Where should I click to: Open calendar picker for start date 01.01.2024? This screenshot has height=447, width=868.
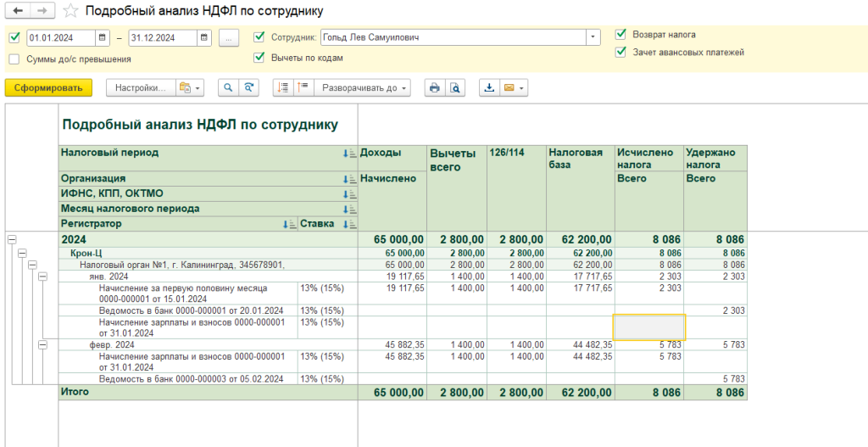(103, 37)
